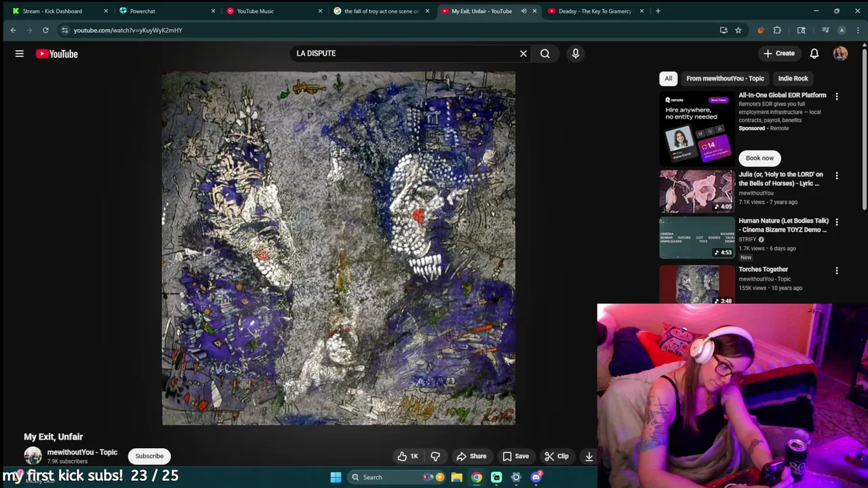Viewport: 868px width, 488px height.
Task: Create a Clip of the video
Action: click(x=557, y=456)
